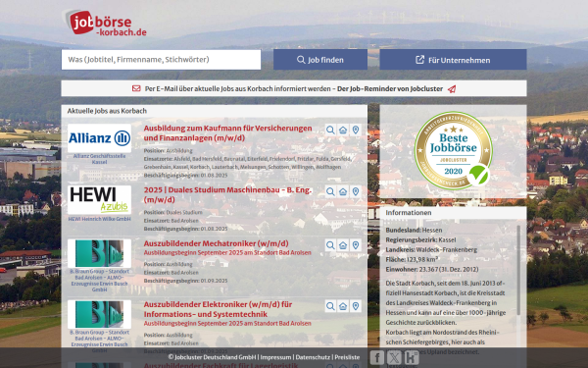
Task: Click 'Bundesland: Hessen' info line
Action: point(414,231)
